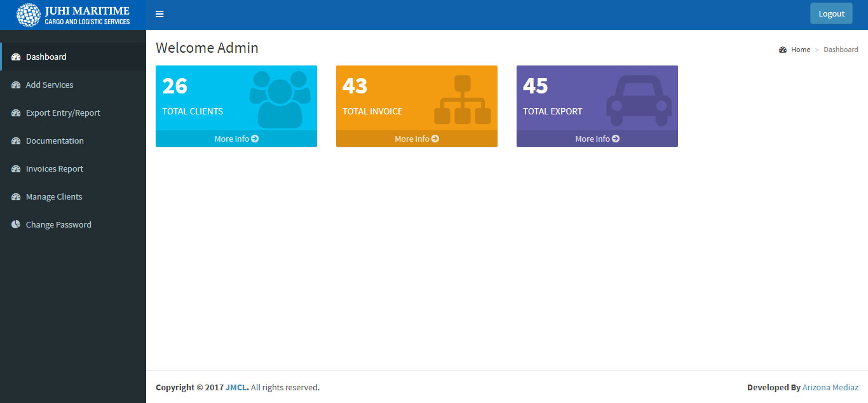Viewport: 868px width, 403px height.
Task: Select Change Password in the sidebar
Action: (x=58, y=224)
